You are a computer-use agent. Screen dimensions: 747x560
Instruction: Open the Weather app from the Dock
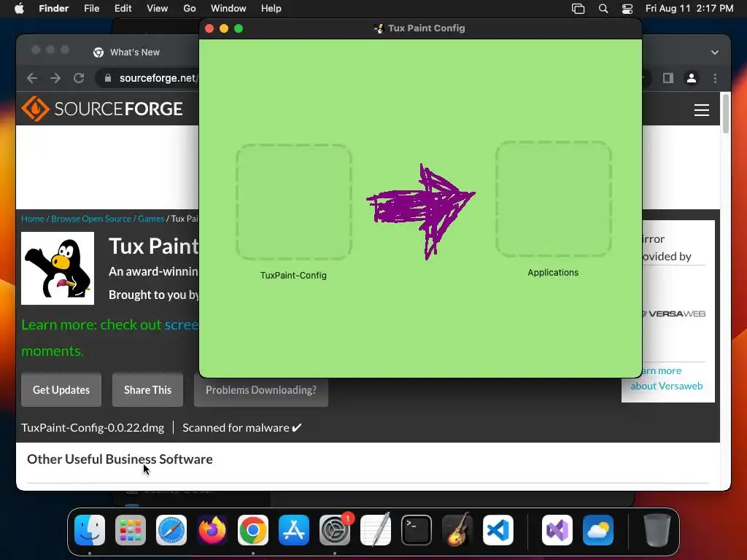click(598, 530)
